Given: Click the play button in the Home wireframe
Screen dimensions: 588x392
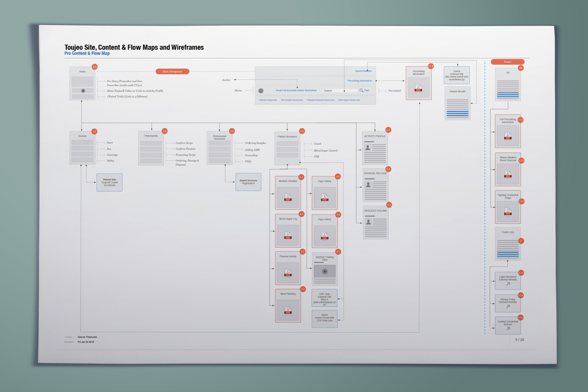Looking at the screenshot, I should pos(83,91).
